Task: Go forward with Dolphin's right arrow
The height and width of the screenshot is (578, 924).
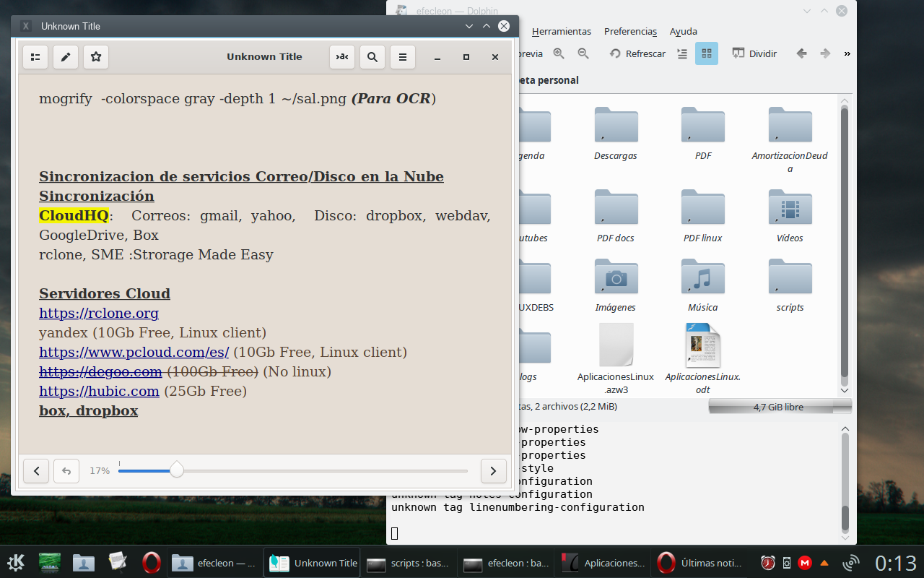Action: pyautogui.click(x=825, y=53)
